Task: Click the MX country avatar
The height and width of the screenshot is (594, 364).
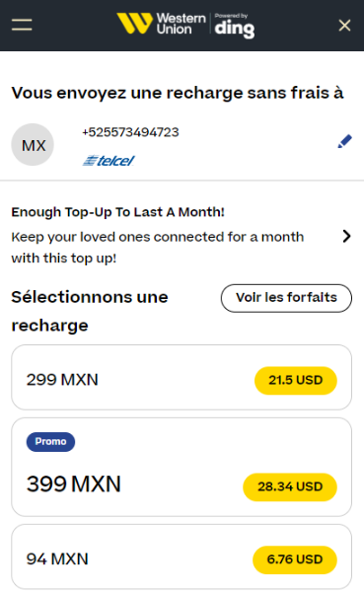Action: tap(33, 145)
